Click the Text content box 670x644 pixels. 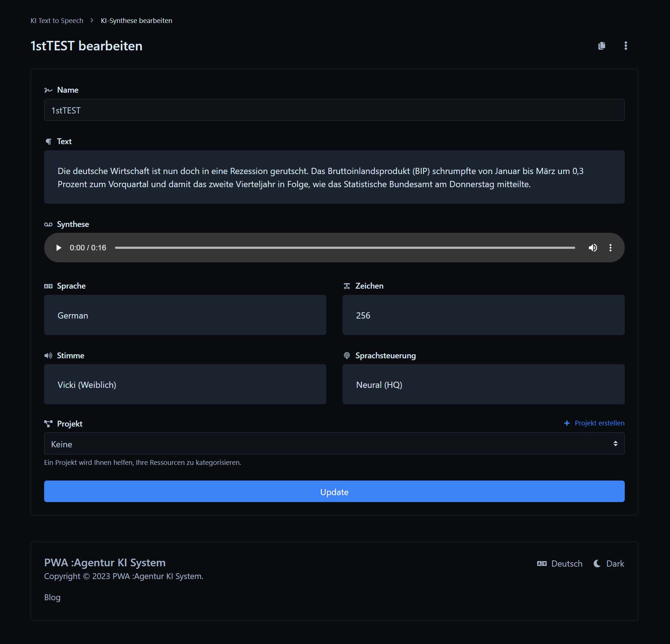334,177
